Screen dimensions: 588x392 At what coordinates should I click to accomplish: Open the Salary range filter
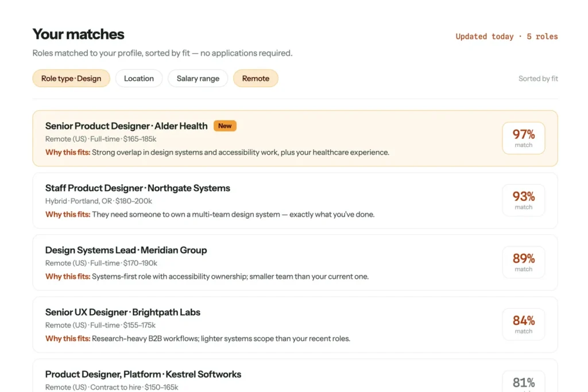pos(198,78)
